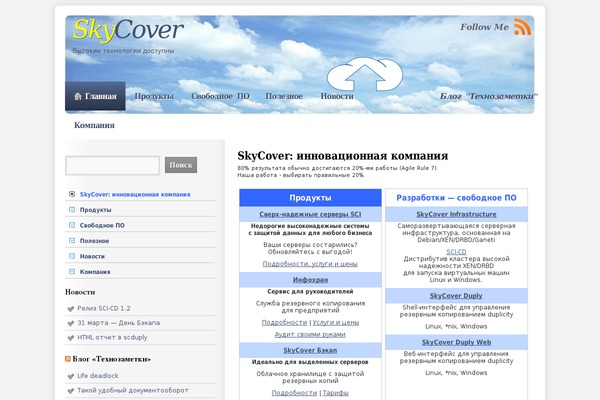Open the SkyCover Бэкап product link
The width and height of the screenshot is (600, 400).
[x=310, y=350]
